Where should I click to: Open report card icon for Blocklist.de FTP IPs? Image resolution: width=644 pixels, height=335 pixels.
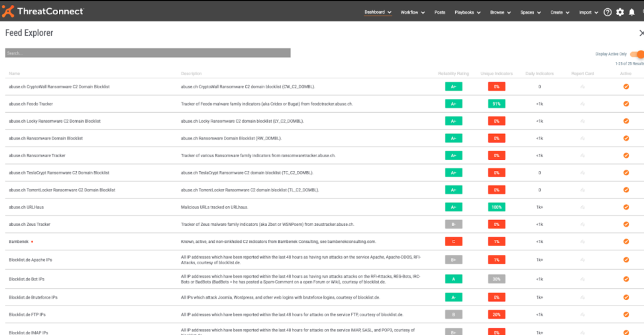click(x=582, y=315)
